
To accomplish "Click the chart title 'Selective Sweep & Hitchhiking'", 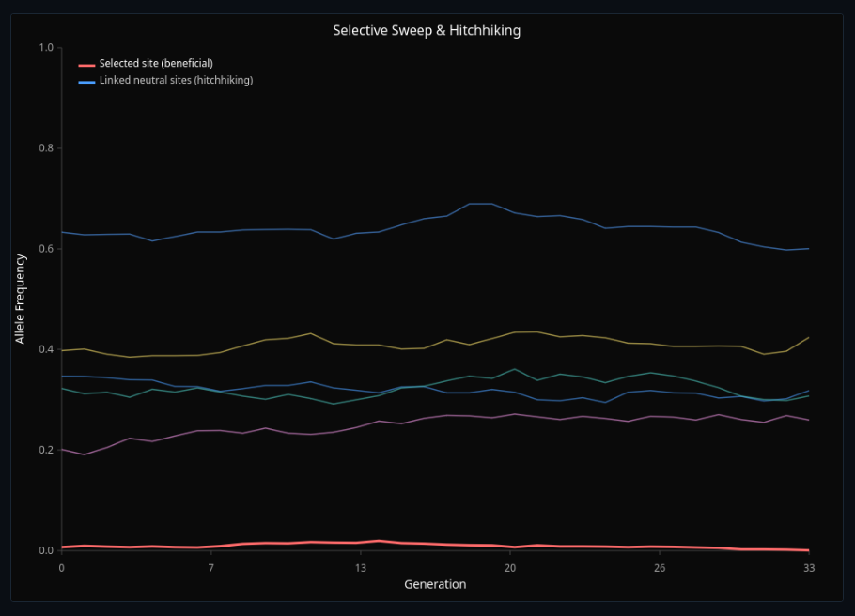I will pyautogui.click(x=427, y=30).
